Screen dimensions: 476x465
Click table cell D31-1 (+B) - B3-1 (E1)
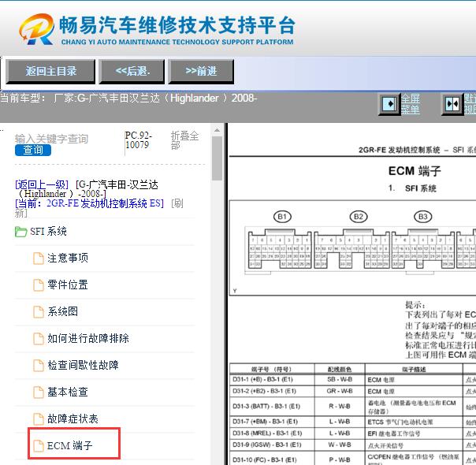273,379
